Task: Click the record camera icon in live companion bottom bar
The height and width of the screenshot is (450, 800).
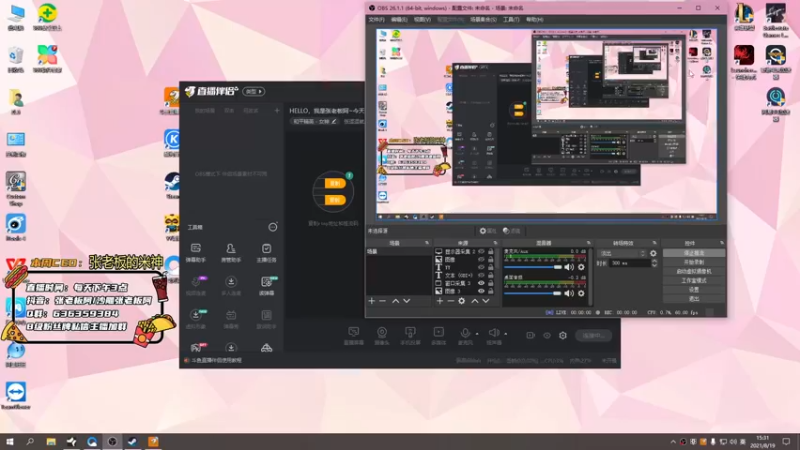Action: tap(531, 335)
